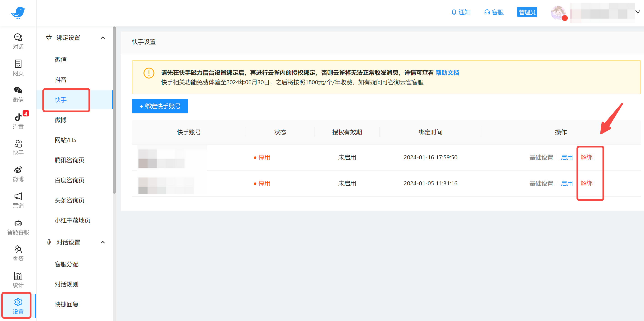Click the 绑定快手账号 button

[x=160, y=106]
